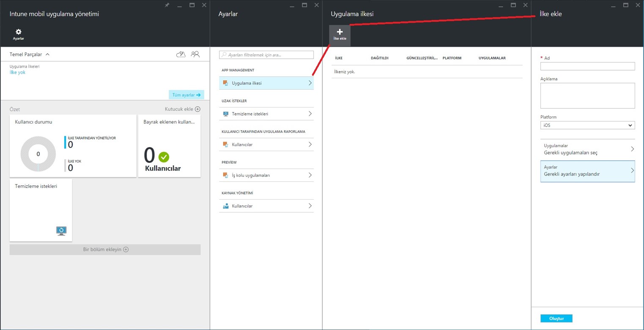The image size is (644, 330).
Task: Expand chevron on Uygulama ilkesi row
Action: 310,83
